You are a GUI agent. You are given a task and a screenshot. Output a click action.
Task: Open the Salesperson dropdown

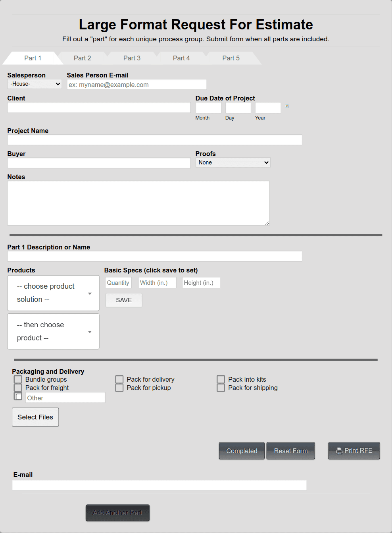pos(34,84)
